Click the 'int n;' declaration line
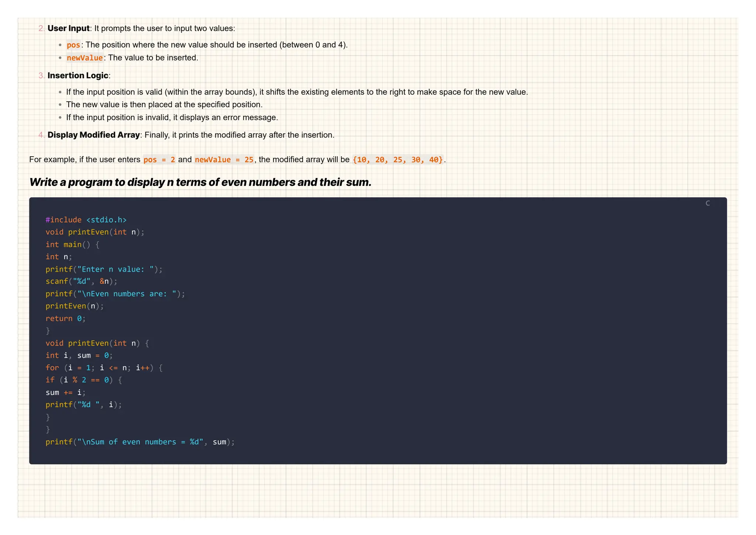 pyautogui.click(x=59, y=257)
